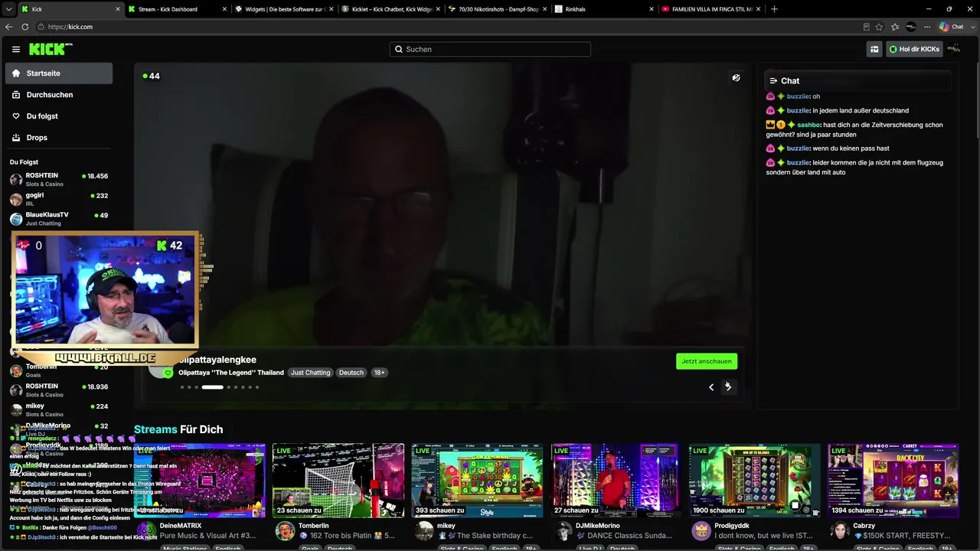Open browser settings and more menu
Image resolution: width=980 pixels, height=551 pixels.
(x=927, y=27)
